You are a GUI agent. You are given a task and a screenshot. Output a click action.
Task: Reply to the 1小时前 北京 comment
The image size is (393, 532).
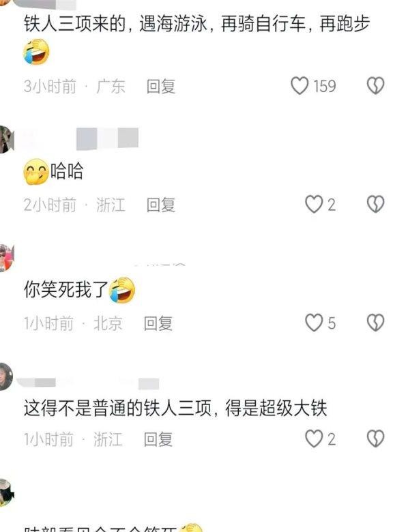coord(158,323)
